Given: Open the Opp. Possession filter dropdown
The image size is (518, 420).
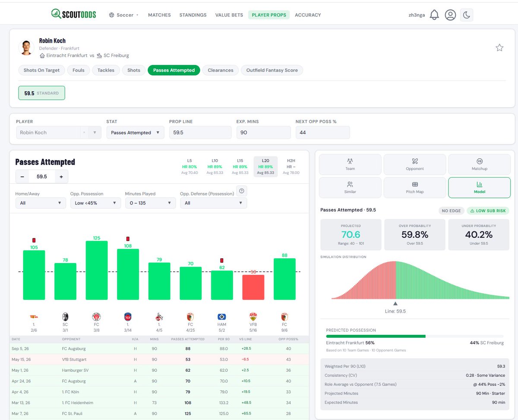Looking at the screenshot, I should coord(95,203).
